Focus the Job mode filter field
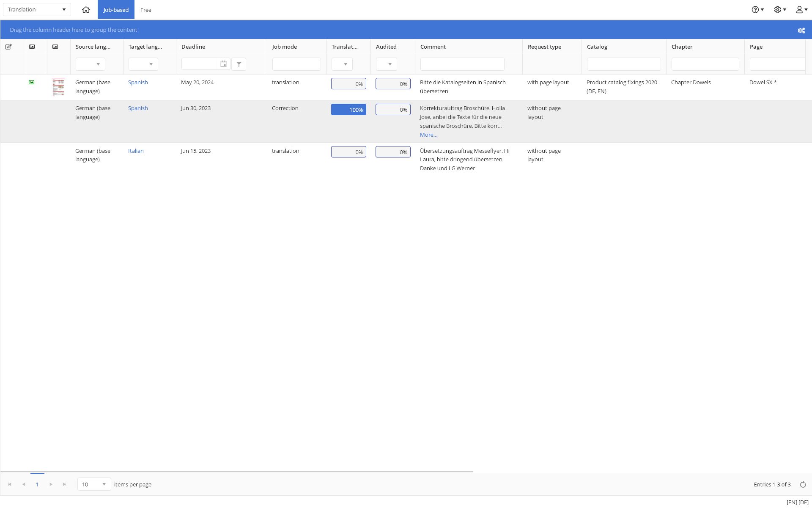812x508 pixels. click(x=296, y=64)
